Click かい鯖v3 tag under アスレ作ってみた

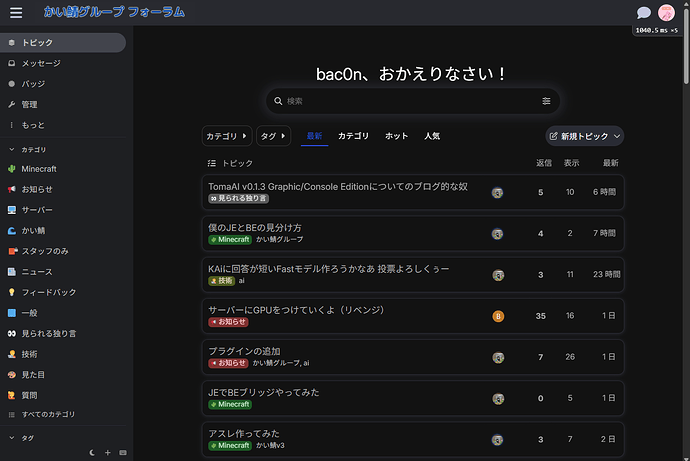pyautogui.click(x=270, y=446)
